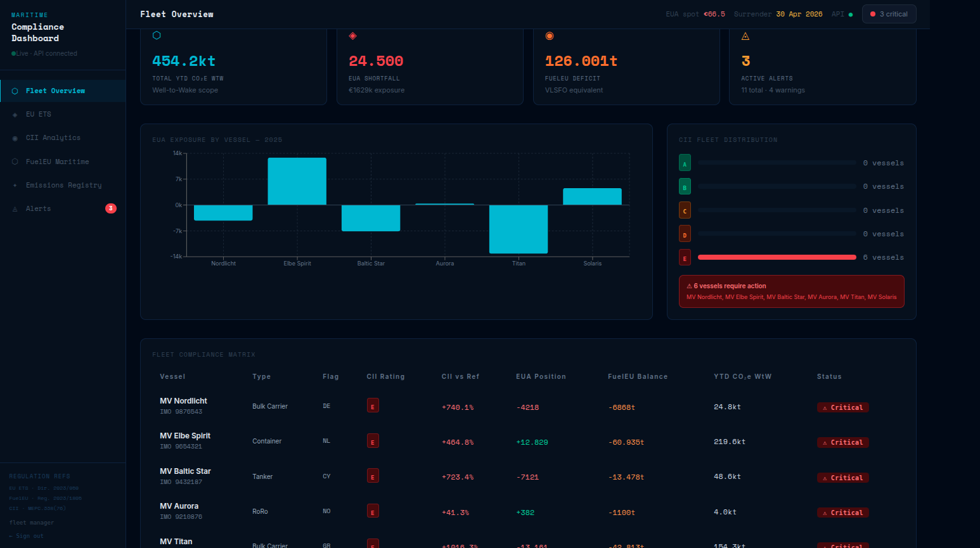Click the hexagon icon beside Fleet Overview
Screen dimensions: 980x548
click(x=15, y=91)
